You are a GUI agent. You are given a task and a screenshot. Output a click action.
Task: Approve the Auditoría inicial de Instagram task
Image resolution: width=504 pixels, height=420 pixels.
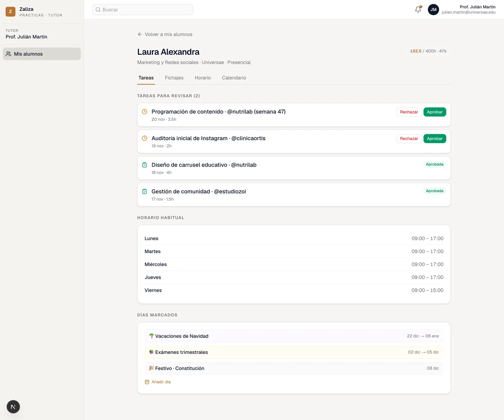(435, 139)
